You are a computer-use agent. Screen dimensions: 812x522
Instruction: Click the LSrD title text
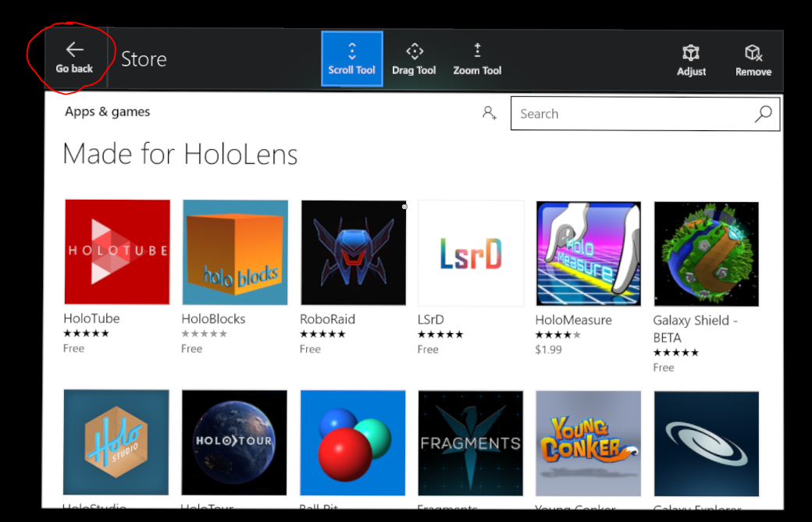[x=431, y=320]
